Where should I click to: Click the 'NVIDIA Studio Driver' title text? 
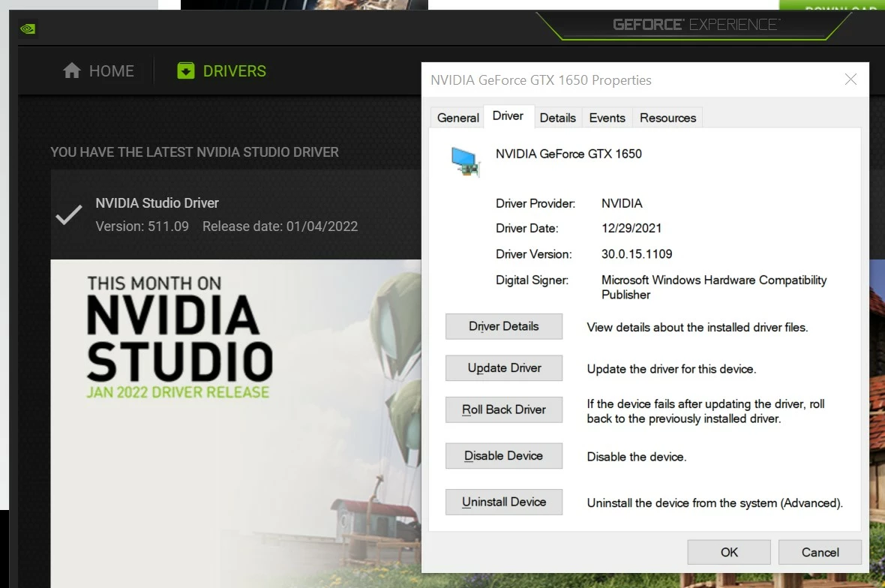157,203
